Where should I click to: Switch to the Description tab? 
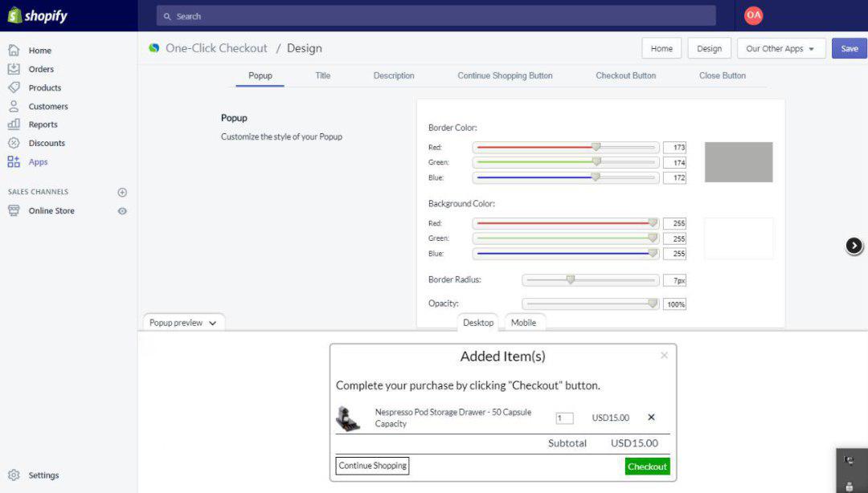point(394,75)
